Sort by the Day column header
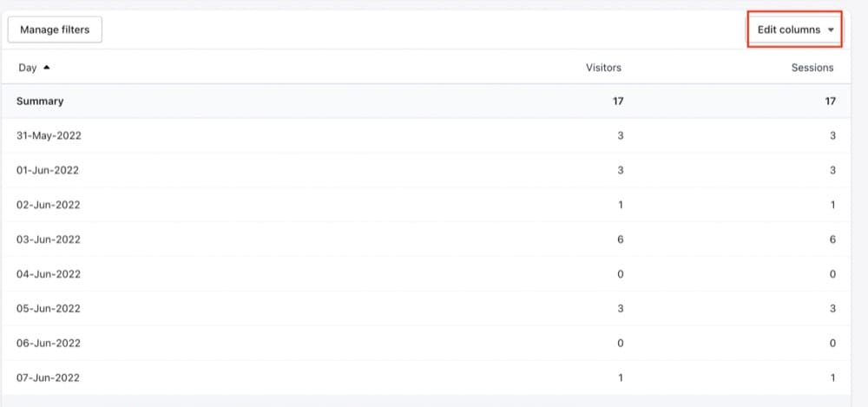The height and width of the screenshot is (407, 868). tap(28, 68)
